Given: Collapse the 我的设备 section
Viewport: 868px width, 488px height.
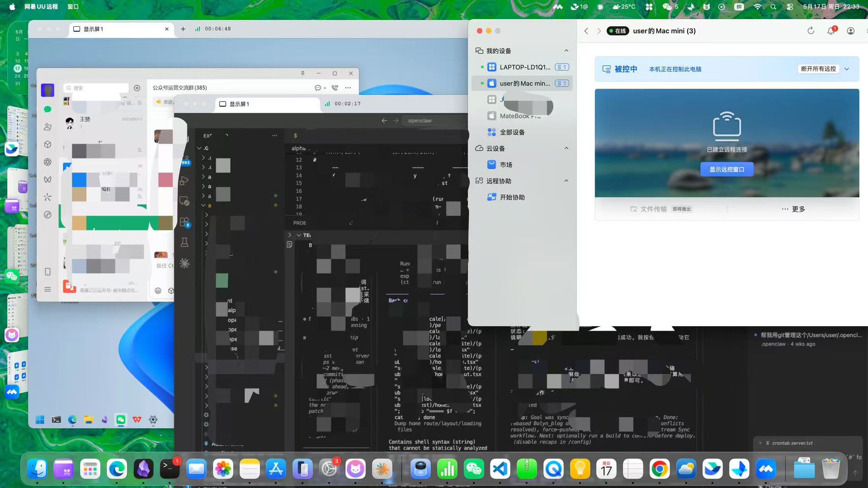Looking at the screenshot, I should click(566, 51).
